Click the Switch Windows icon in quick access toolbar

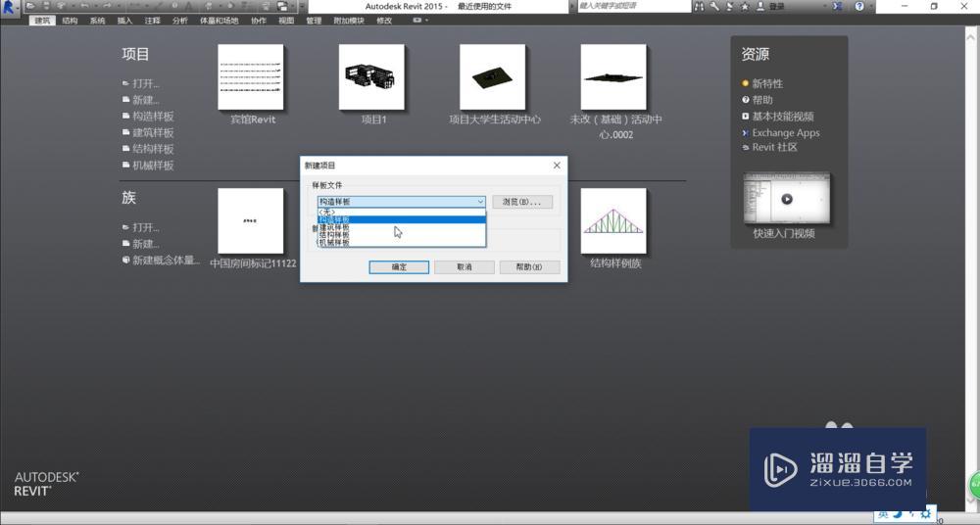282,6
